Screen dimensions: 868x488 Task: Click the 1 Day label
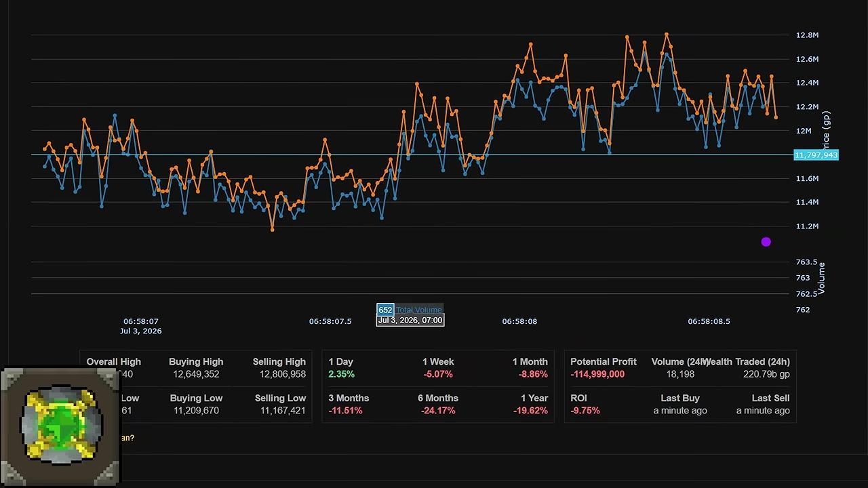pyautogui.click(x=341, y=362)
